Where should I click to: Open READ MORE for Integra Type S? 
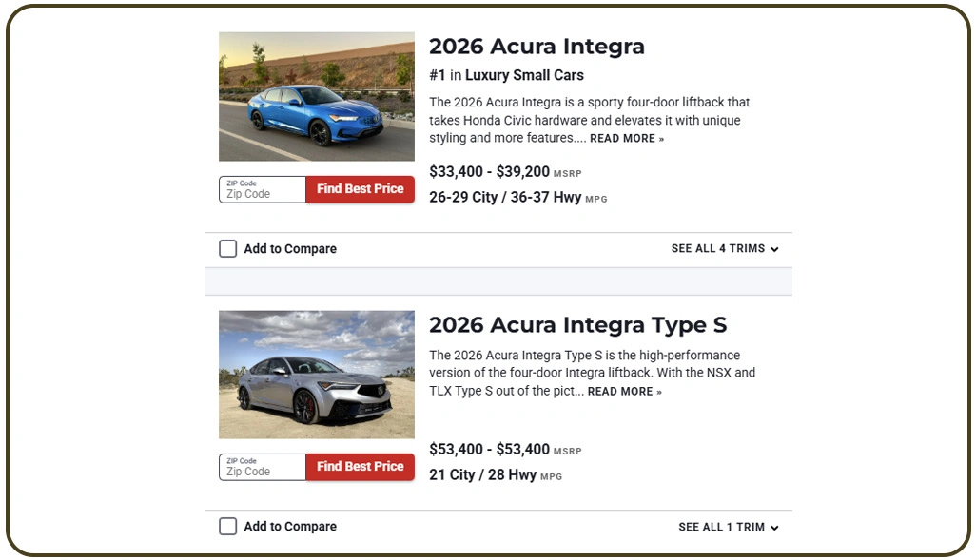click(621, 391)
